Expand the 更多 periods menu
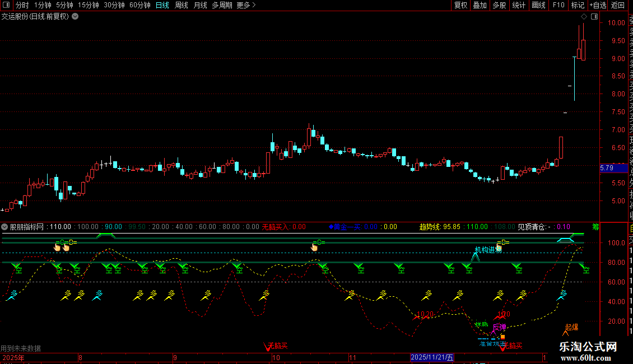Screen dimensions: 633x364 [x=246, y=5]
